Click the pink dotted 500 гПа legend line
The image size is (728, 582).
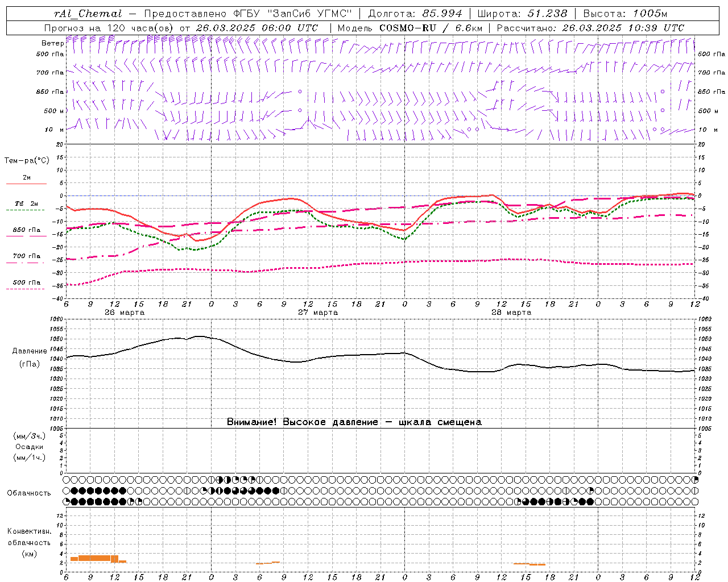[x=26, y=289]
